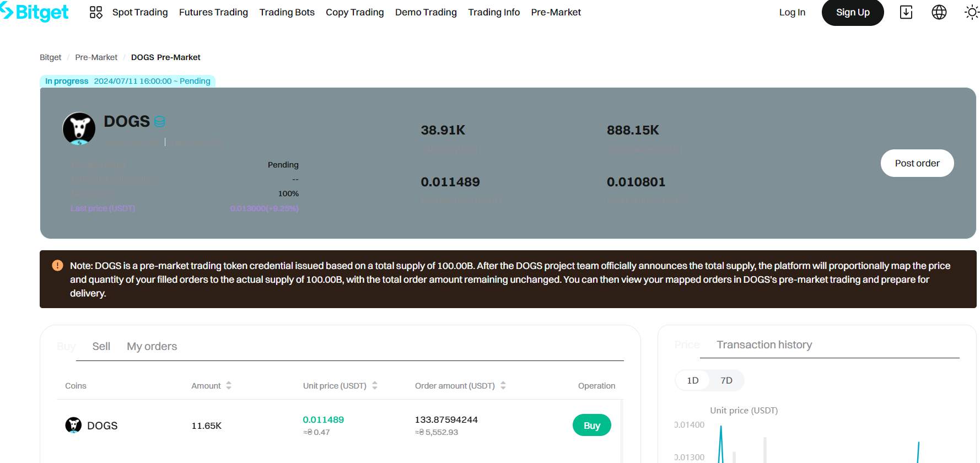
Task: Sort by Amount column arrows
Action: [229, 385]
